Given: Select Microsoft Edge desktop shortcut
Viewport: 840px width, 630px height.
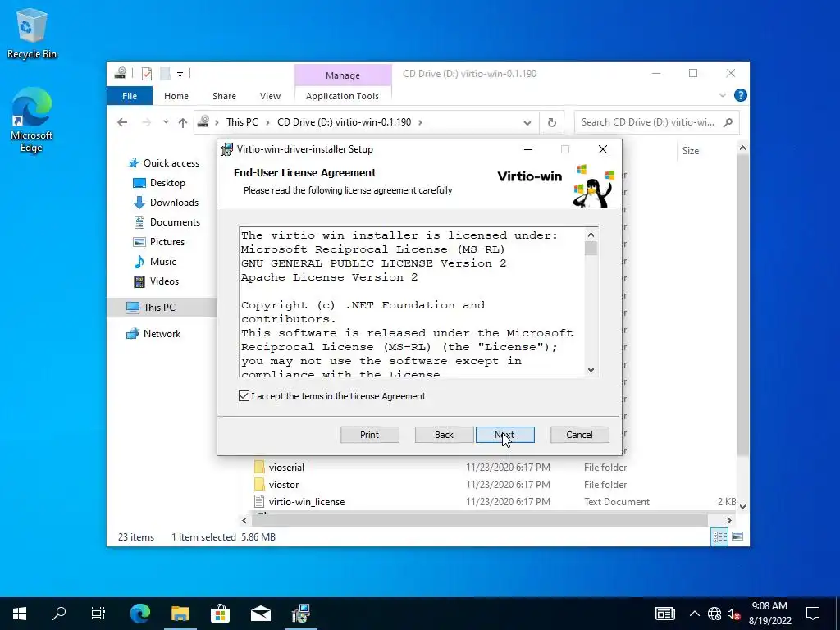Looking at the screenshot, I should point(32,120).
